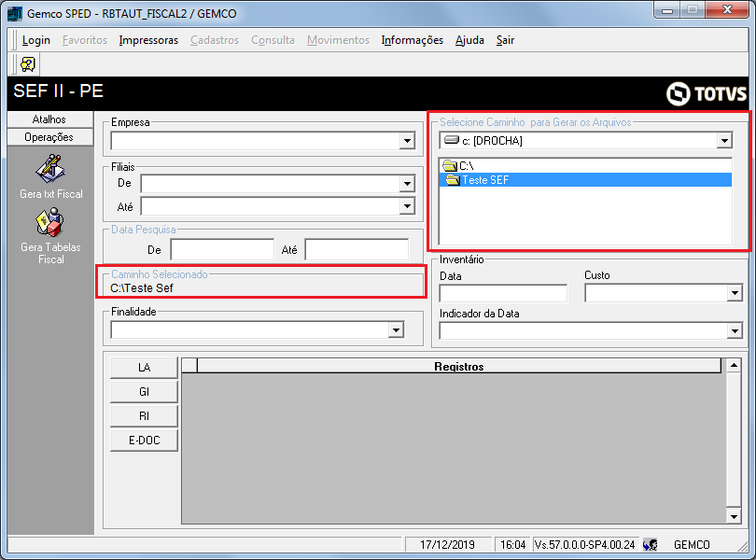
Task: Click the Registros scrollbar down arrow
Action: point(734,516)
